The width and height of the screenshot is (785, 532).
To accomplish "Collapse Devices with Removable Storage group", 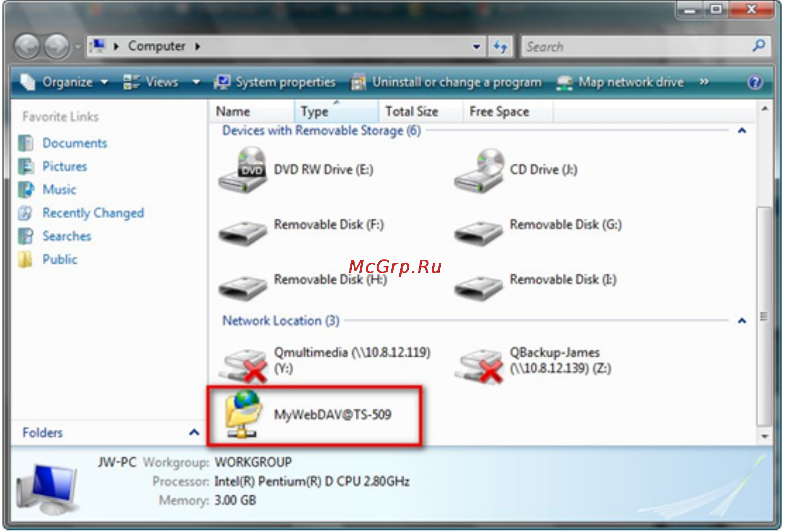I will [x=742, y=131].
